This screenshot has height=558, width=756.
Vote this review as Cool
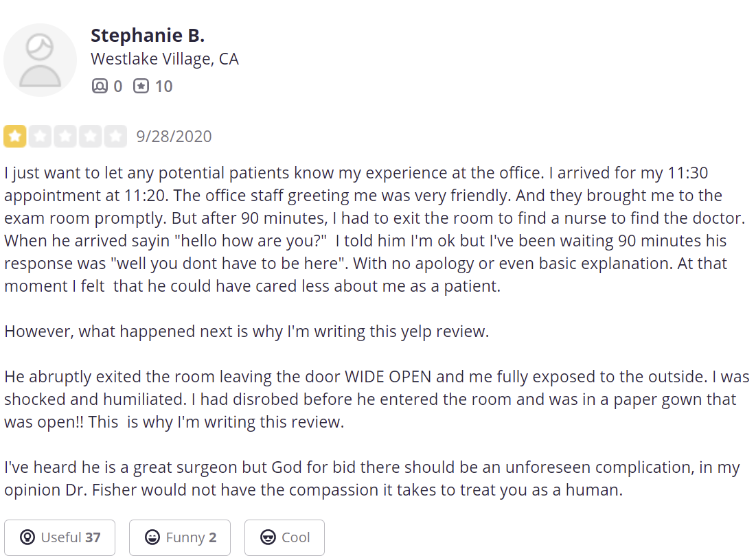coord(284,538)
